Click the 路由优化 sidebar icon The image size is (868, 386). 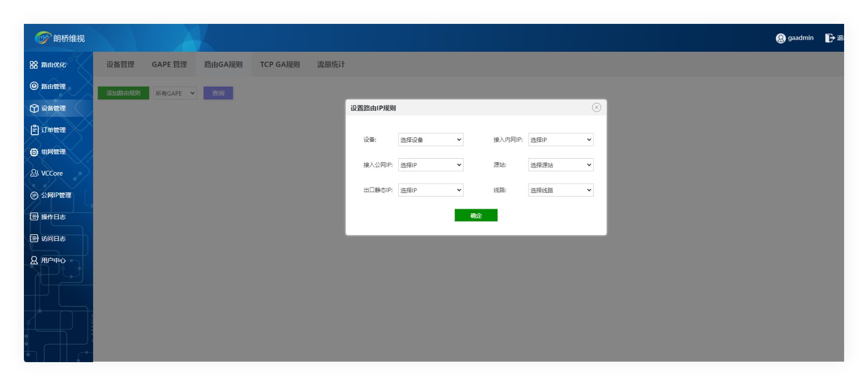pos(34,65)
